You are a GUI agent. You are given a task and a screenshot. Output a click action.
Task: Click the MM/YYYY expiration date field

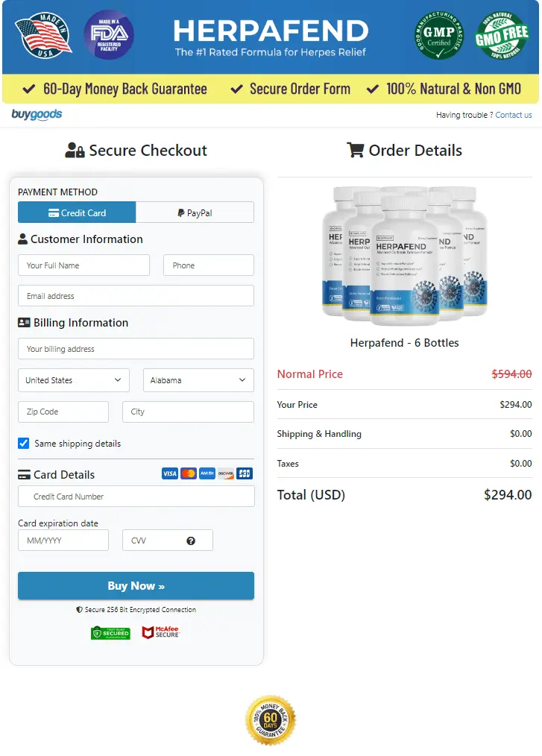[63, 541]
